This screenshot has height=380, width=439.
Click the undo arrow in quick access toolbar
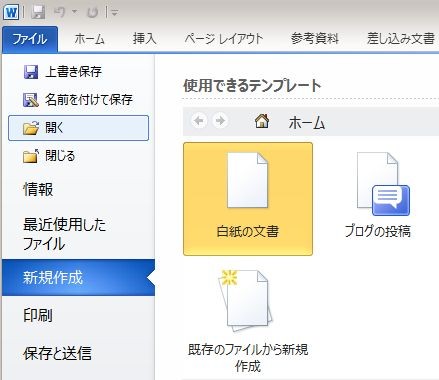point(60,12)
